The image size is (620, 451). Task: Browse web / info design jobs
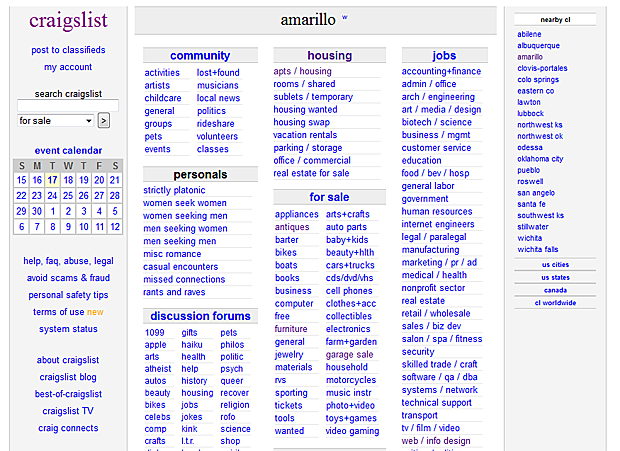[436, 441]
